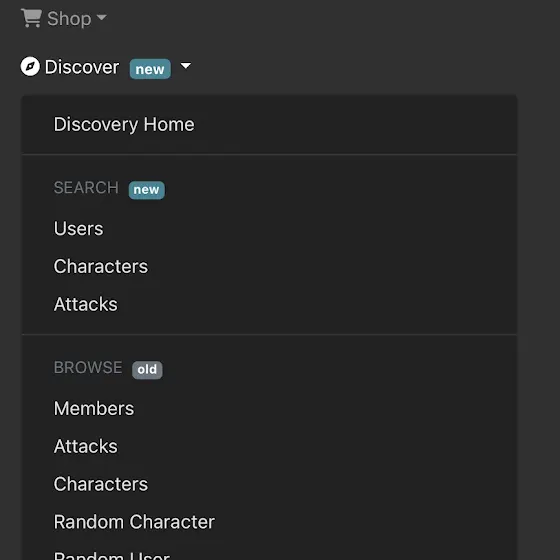Click the new badge next to SEARCH
Screen dimensions: 560x560
[147, 190]
